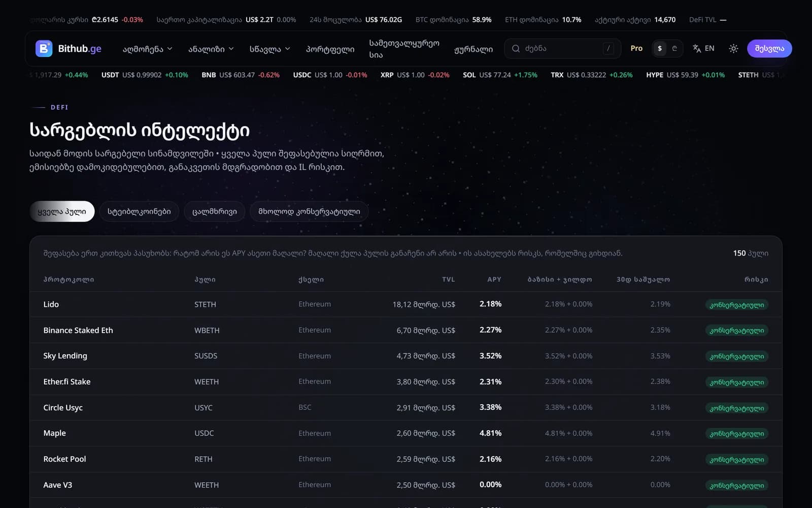812x508 pixels.
Task: Click the BNB ticker in price strip
Action: pos(241,75)
